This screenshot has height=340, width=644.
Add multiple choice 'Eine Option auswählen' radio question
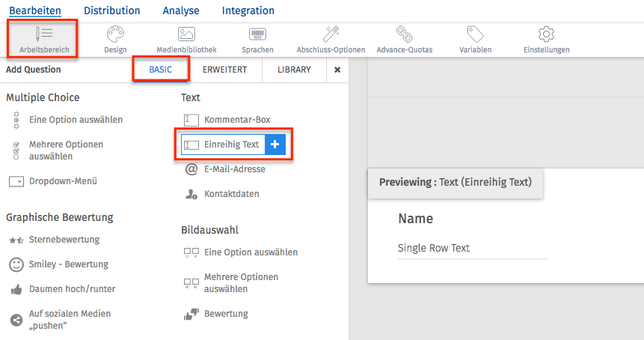75,120
